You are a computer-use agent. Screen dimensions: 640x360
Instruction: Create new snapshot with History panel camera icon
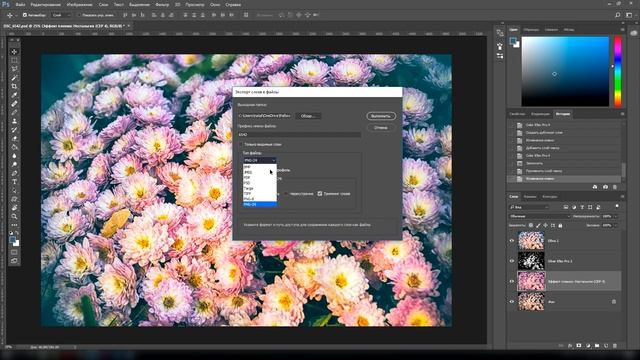[605, 187]
